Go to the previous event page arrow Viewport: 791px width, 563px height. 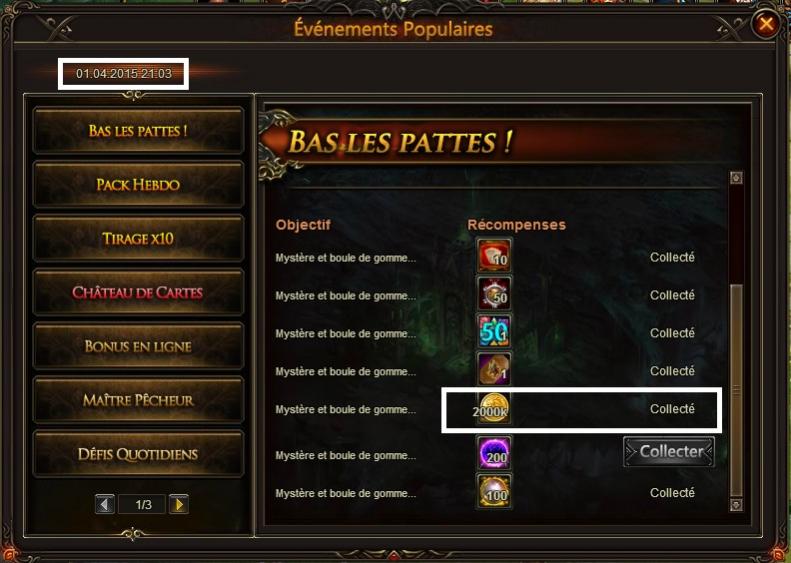[x=105, y=504]
